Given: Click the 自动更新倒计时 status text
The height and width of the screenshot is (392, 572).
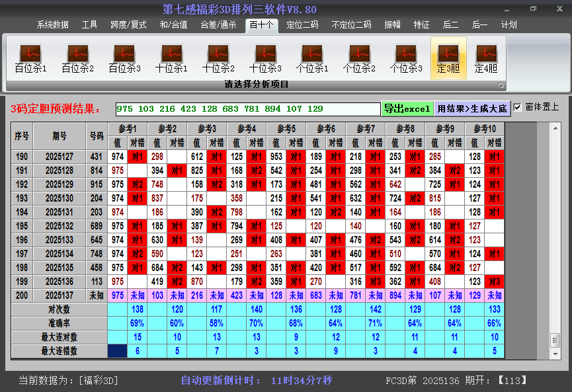Looking at the screenshot, I should click(257, 381).
